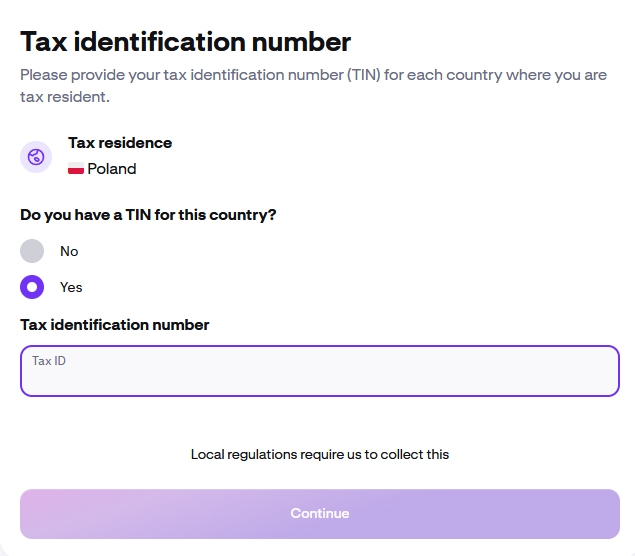635x556 pixels.
Task: Select the Yes radio button
Action: pos(33,287)
